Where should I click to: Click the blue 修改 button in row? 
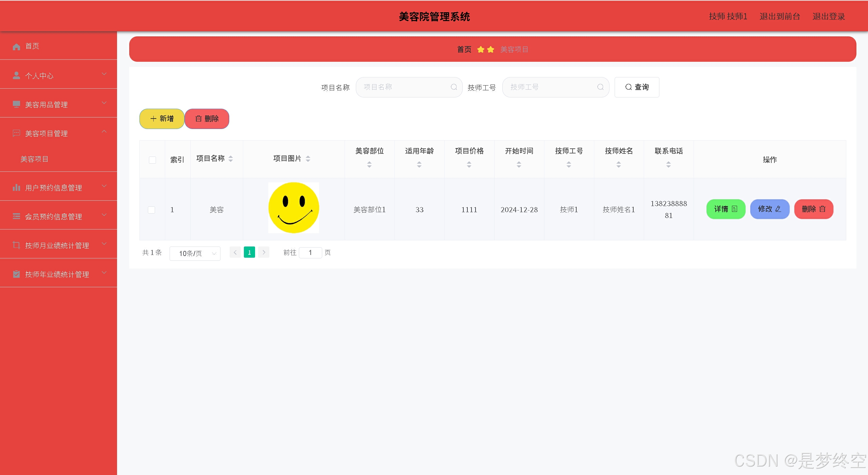(x=769, y=209)
